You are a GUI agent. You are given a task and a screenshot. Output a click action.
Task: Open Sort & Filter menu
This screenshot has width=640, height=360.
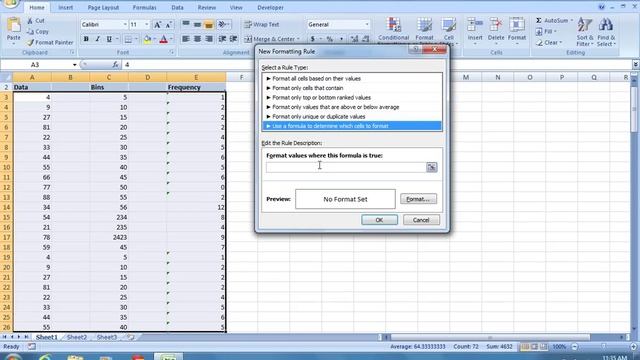[x=584, y=32]
